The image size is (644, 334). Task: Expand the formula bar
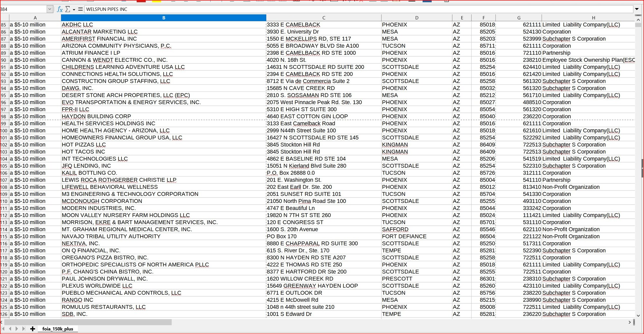[637, 9]
